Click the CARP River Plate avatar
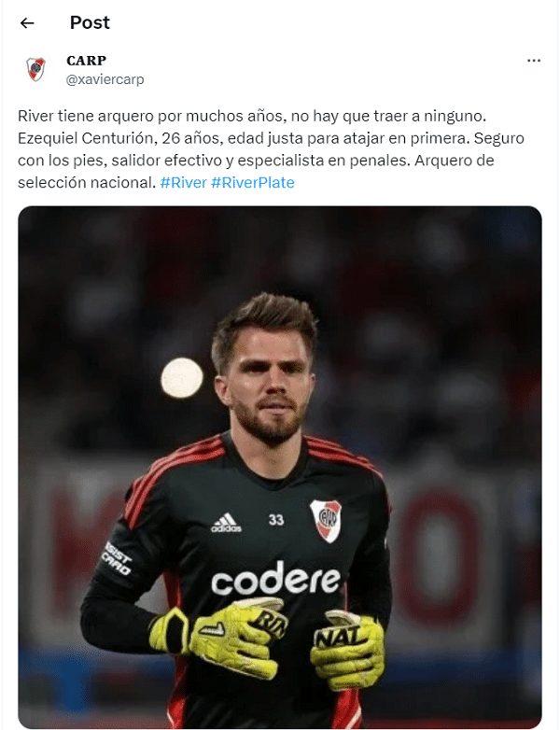560x730 pixels. click(35, 69)
